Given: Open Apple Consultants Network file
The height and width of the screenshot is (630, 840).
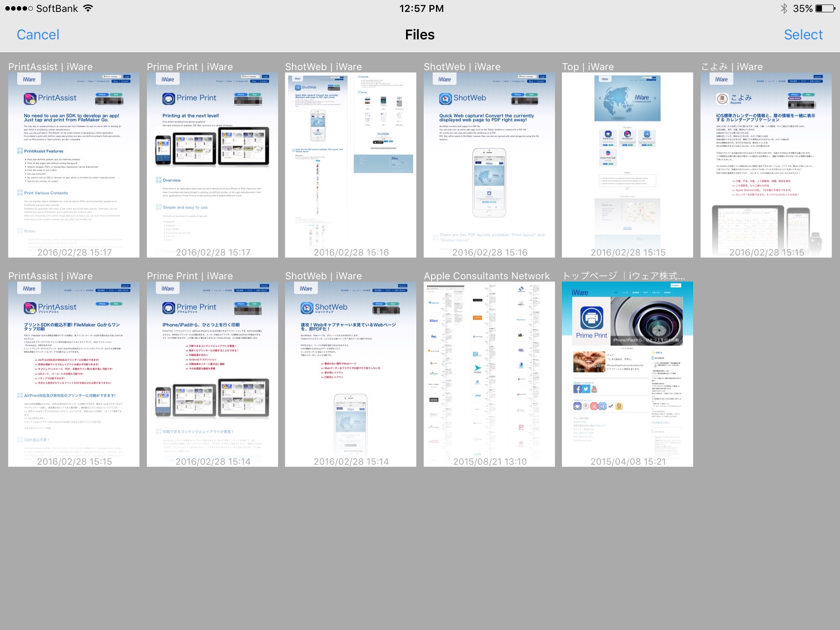Looking at the screenshot, I should pos(489,374).
